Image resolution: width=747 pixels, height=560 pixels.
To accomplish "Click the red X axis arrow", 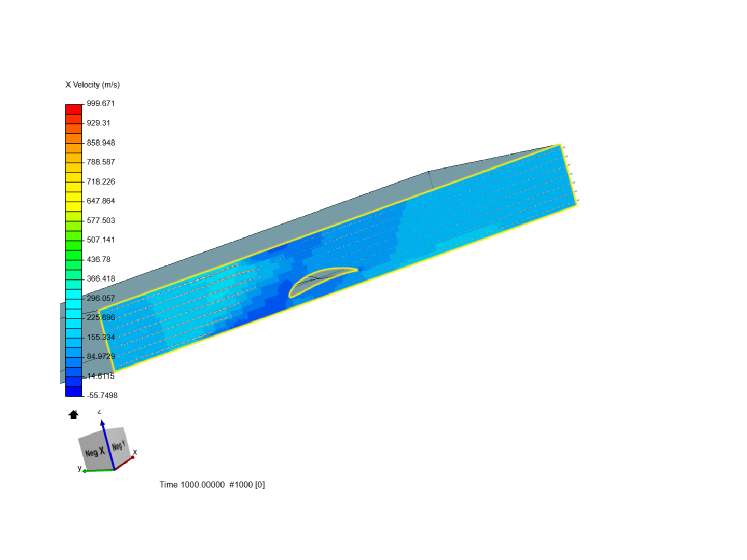I will (x=125, y=463).
